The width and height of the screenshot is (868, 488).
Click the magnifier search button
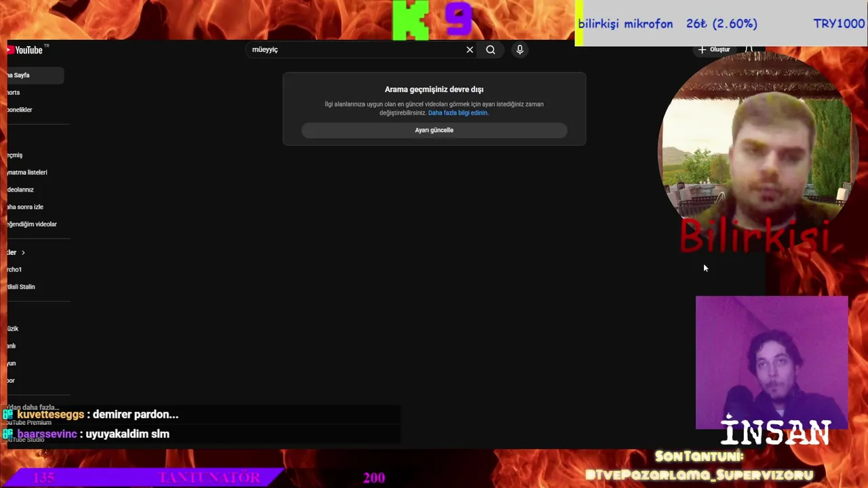point(490,49)
